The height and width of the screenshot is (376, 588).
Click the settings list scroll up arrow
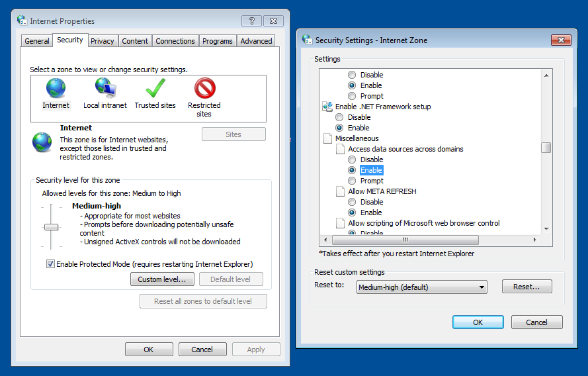point(546,75)
